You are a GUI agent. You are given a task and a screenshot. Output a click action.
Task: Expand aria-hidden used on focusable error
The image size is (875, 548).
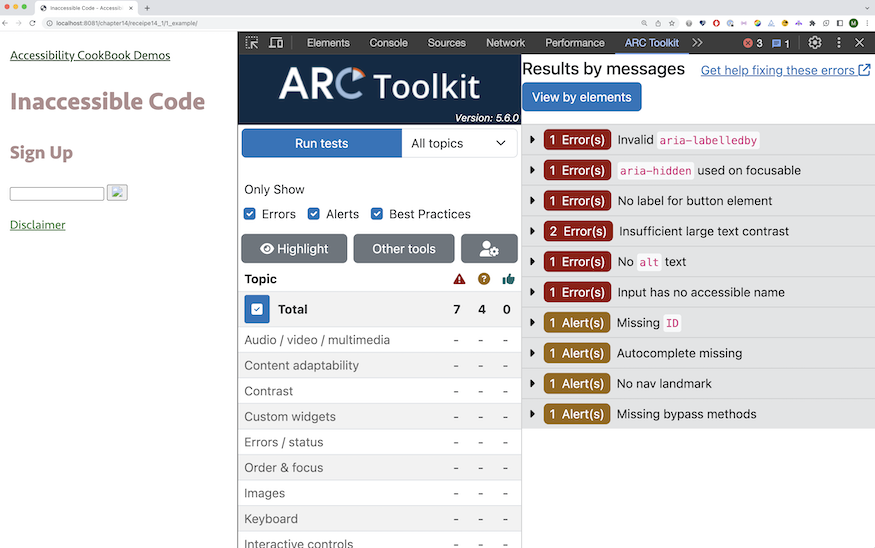pyautogui.click(x=532, y=170)
